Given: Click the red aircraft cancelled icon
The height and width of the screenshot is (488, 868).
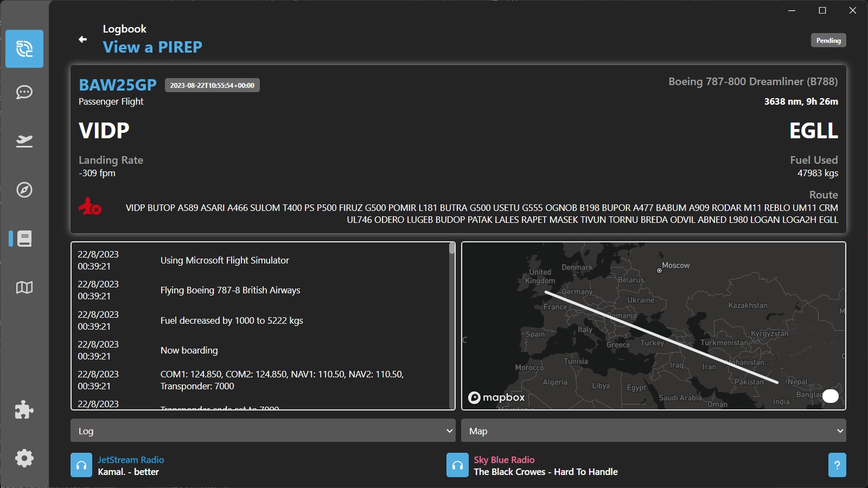Looking at the screenshot, I should [x=90, y=207].
